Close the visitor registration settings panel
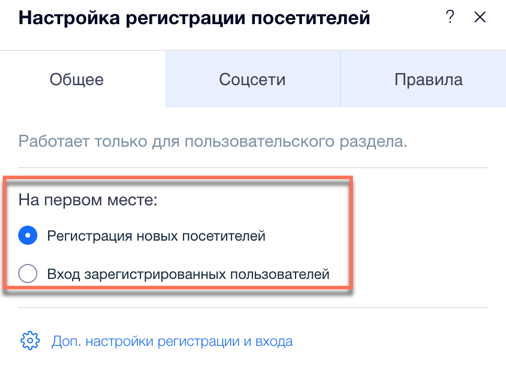The image size is (506, 370). (480, 17)
